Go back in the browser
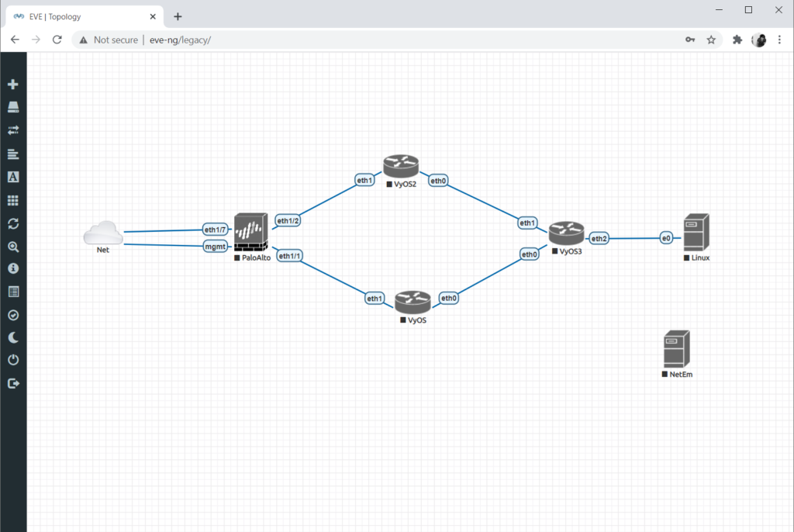This screenshot has width=794, height=532. pos(15,40)
